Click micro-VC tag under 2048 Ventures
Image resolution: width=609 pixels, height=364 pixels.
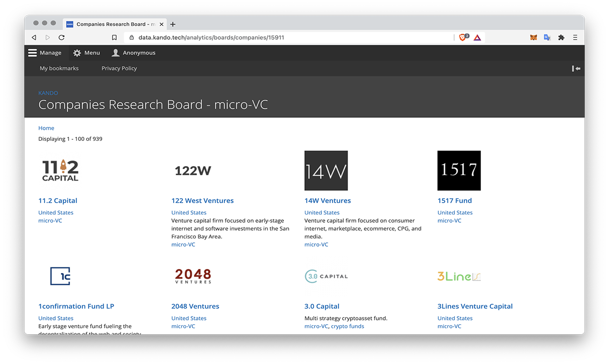[x=183, y=327]
